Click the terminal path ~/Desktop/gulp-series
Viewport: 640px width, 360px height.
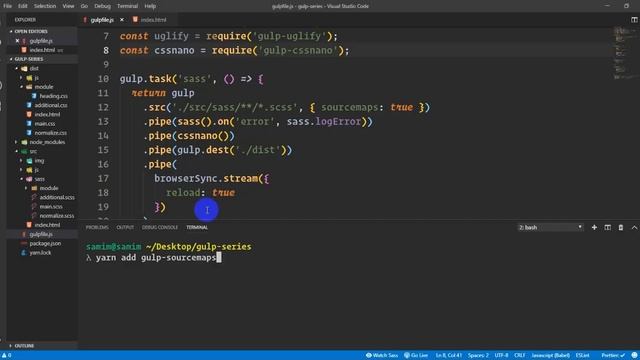pos(198,247)
